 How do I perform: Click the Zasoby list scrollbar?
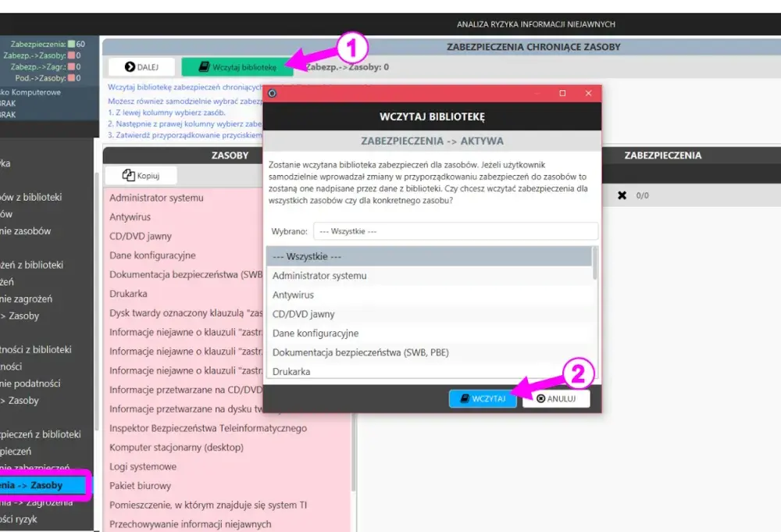click(x=354, y=453)
